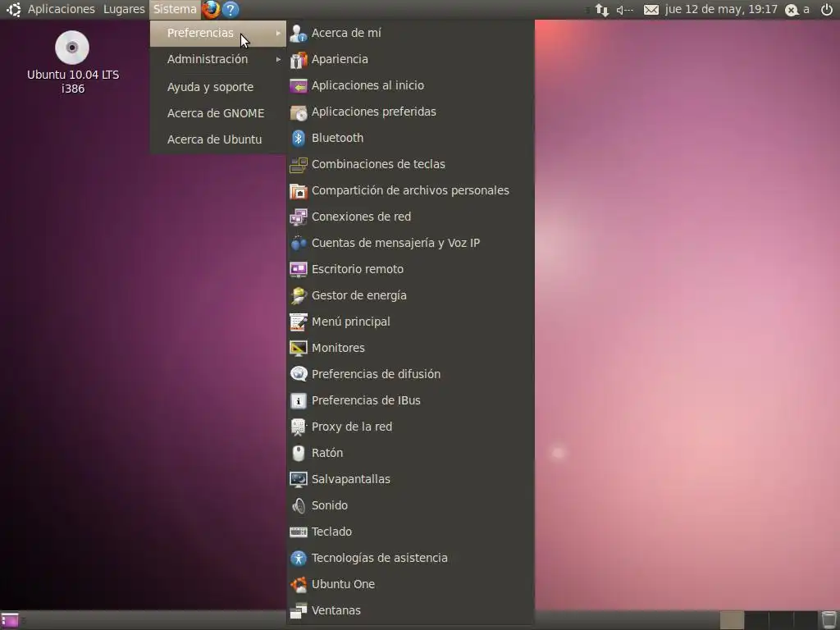Viewport: 840px width, 630px height.
Task: Click the Apariencia icon
Action: [299, 59]
